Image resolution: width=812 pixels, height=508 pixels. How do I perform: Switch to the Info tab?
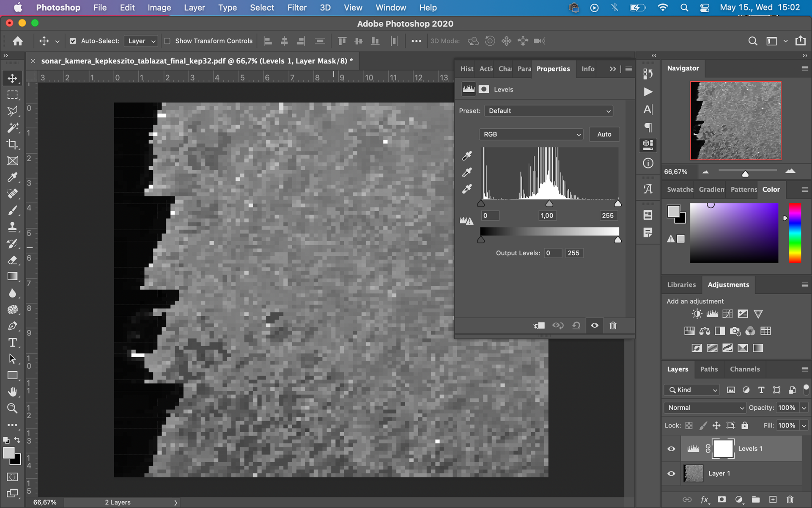[588, 69]
